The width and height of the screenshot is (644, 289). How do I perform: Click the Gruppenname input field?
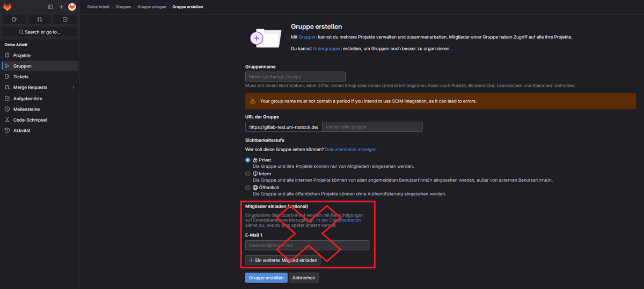click(295, 77)
